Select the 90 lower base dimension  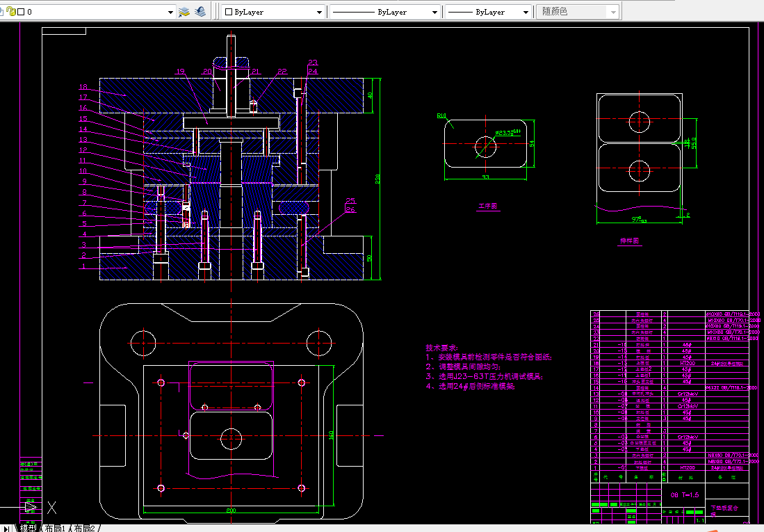point(370,258)
